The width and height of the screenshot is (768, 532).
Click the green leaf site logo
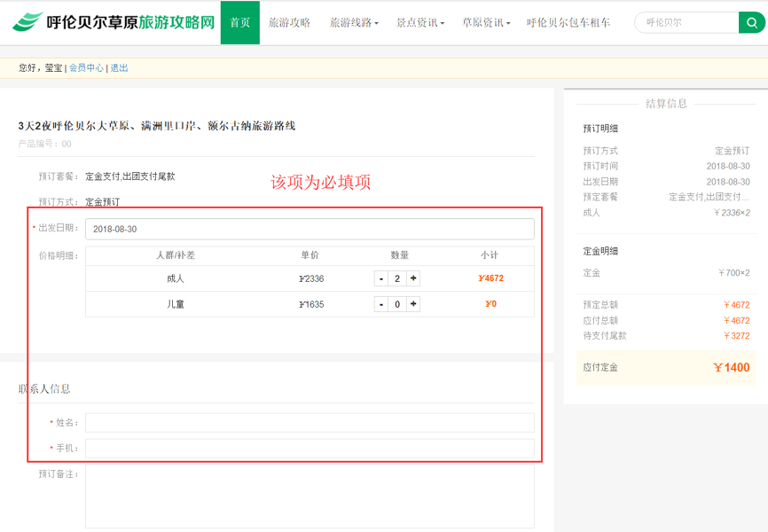(27, 21)
